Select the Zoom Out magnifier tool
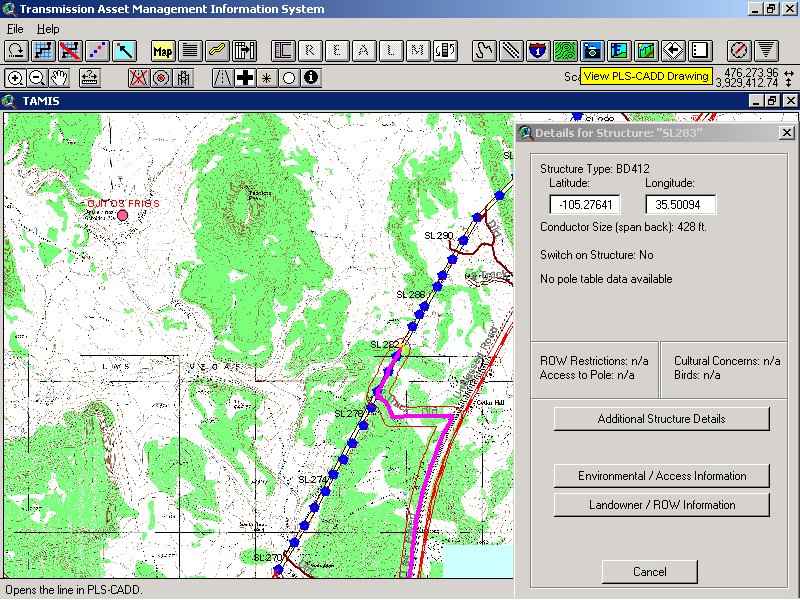The height and width of the screenshot is (600, 800). [37, 77]
